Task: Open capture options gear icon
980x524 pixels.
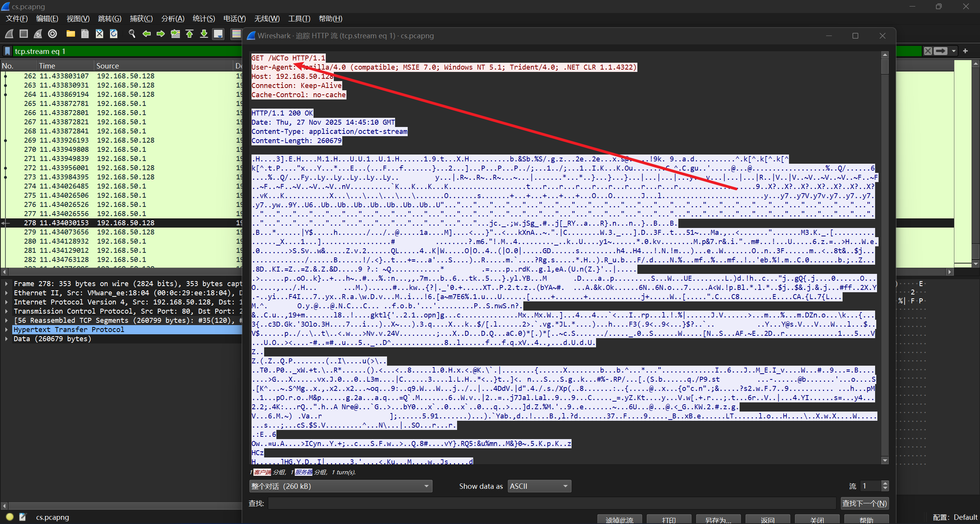Action: pyautogui.click(x=52, y=34)
